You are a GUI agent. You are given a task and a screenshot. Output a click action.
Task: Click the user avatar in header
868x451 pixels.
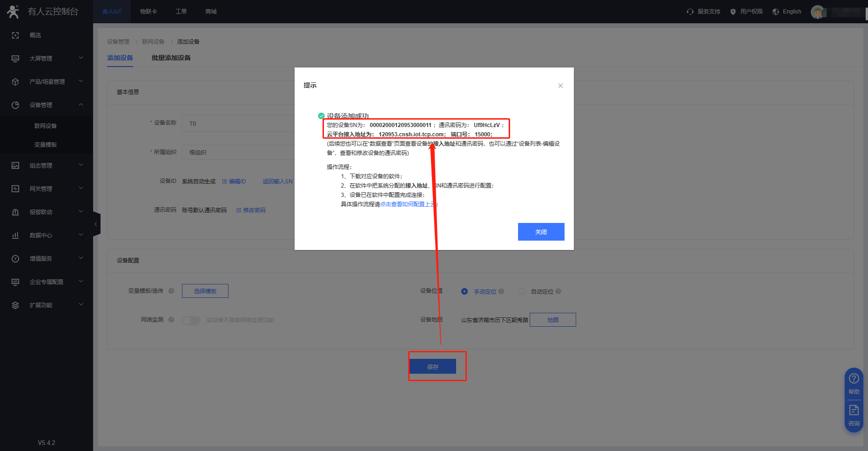tap(817, 12)
